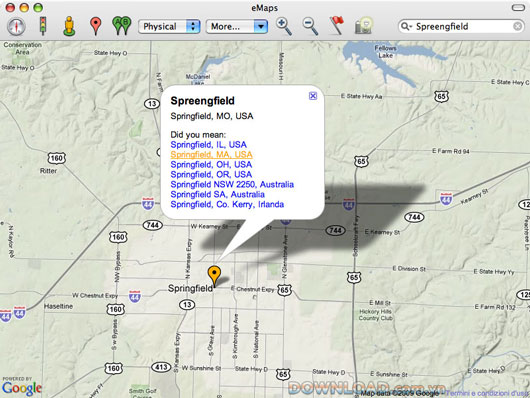Select the red flag icon
The width and height of the screenshot is (530, 398).
click(337, 26)
